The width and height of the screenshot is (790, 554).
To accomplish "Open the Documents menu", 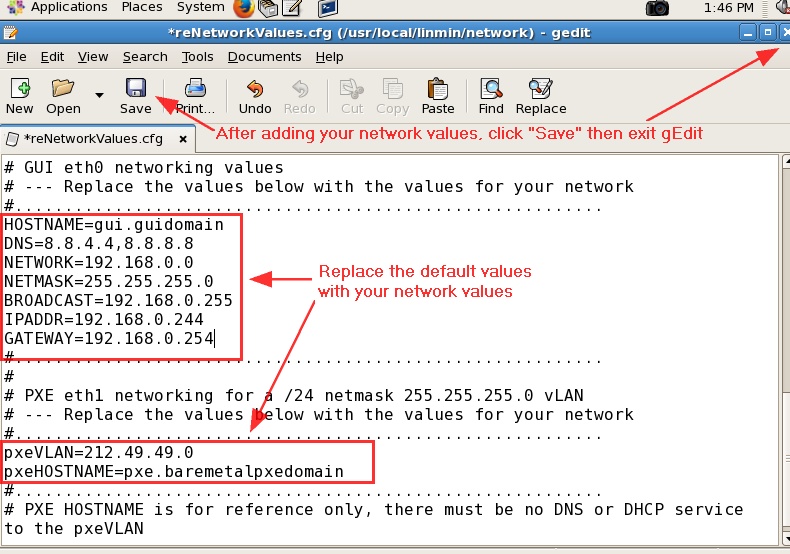I will (x=265, y=57).
